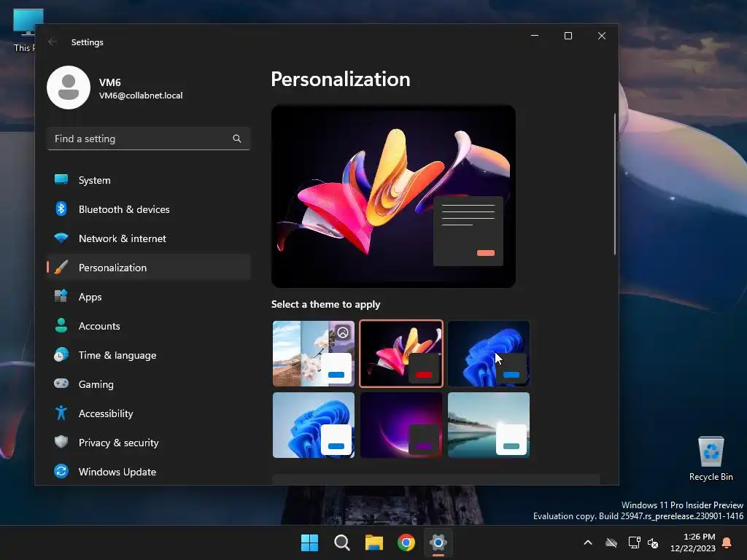
Task: Open the taskbar clock showing 1:26 PM
Action: pyautogui.click(x=693, y=542)
